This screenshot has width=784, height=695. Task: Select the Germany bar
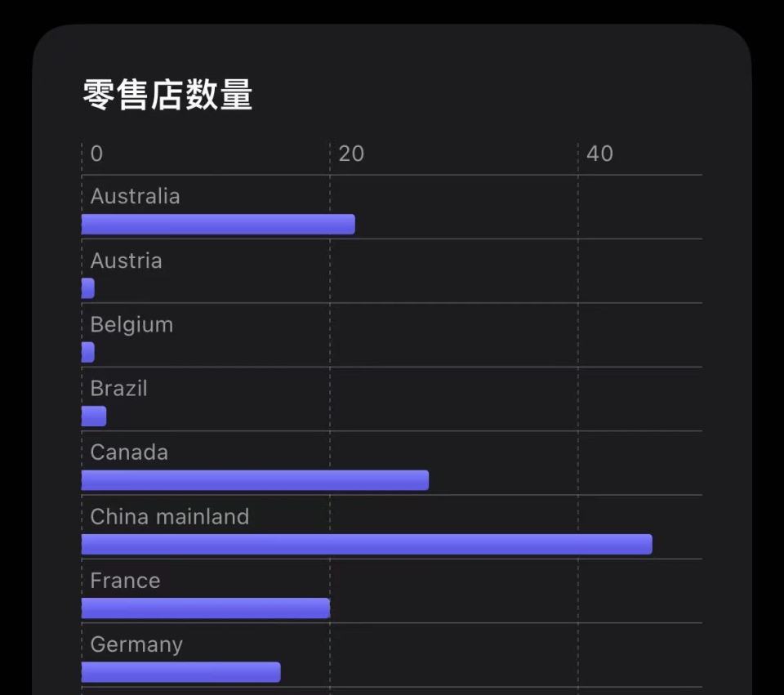coord(180,672)
